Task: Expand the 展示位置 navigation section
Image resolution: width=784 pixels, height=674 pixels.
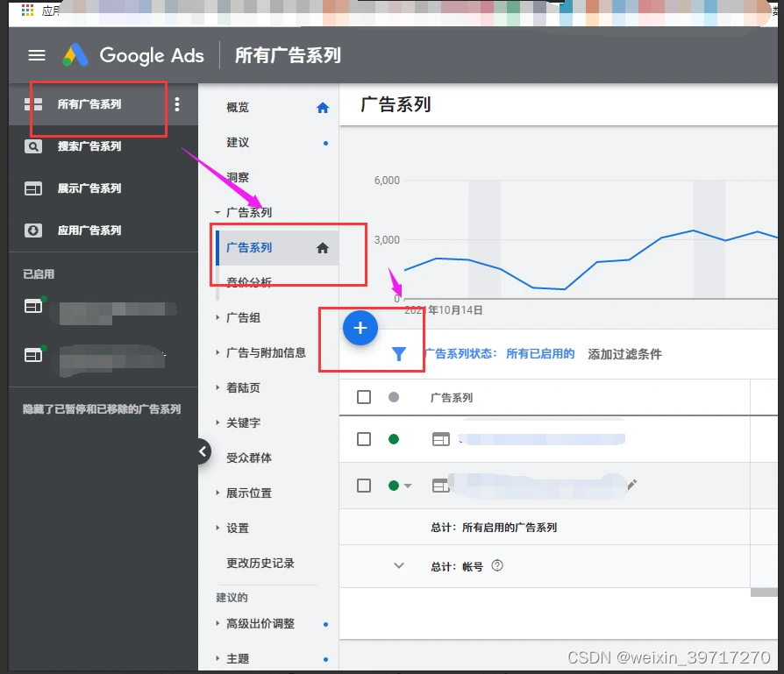Action: tap(217, 493)
